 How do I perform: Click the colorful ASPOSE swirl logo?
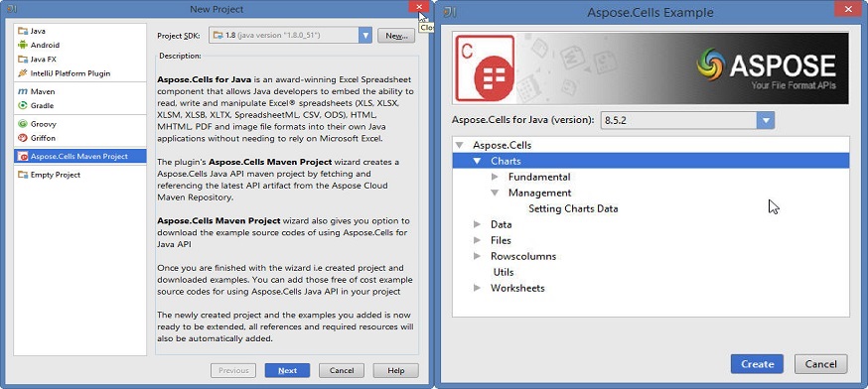pos(711,65)
